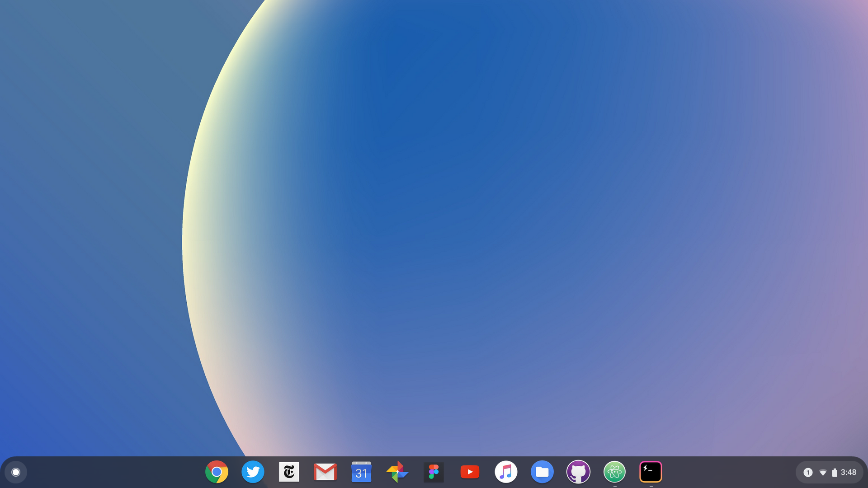Image resolution: width=868 pixels, height=488 pixels.
Task: Click the desktop wallpaper background
Action: pos(434,226)
